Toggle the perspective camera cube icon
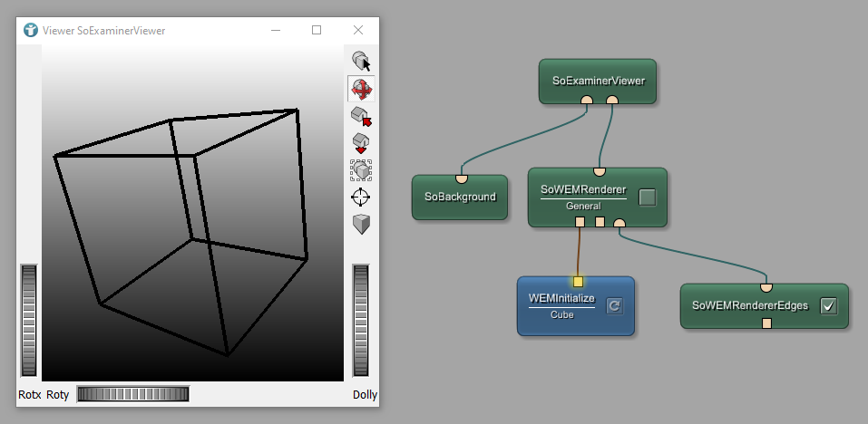Viewport: 868px width, 424px height. 361,224
